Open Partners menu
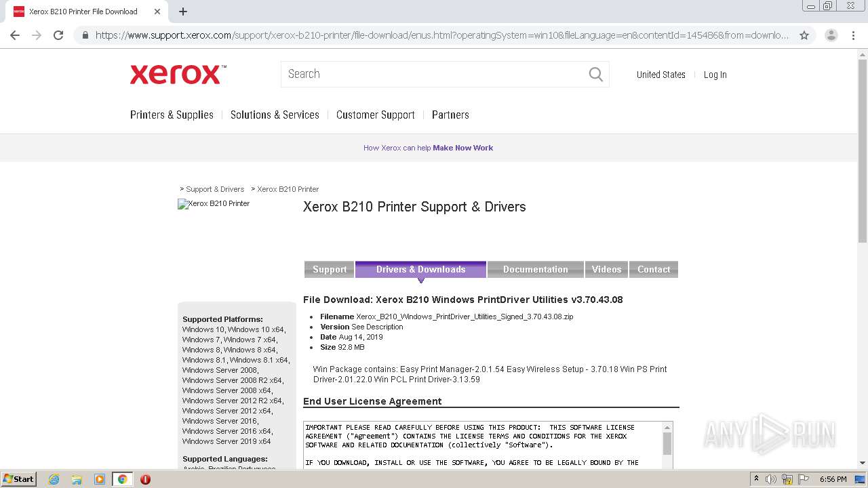 click(450, 115)
